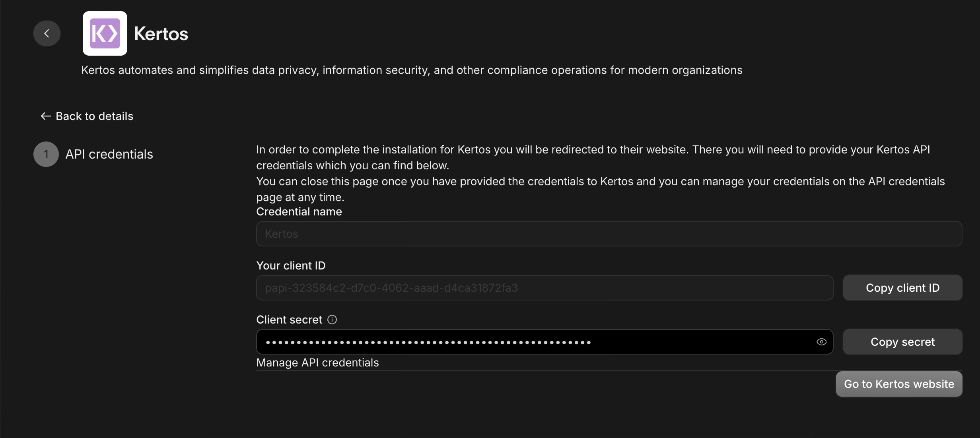
Task: Click the Kertos app logo
Action: click(105, 33)
